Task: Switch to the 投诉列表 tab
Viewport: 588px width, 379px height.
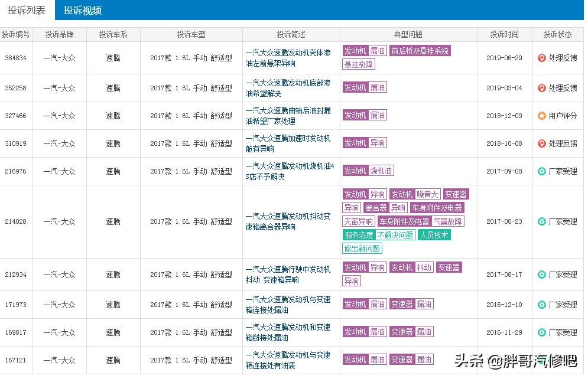Action: [26, 10]
